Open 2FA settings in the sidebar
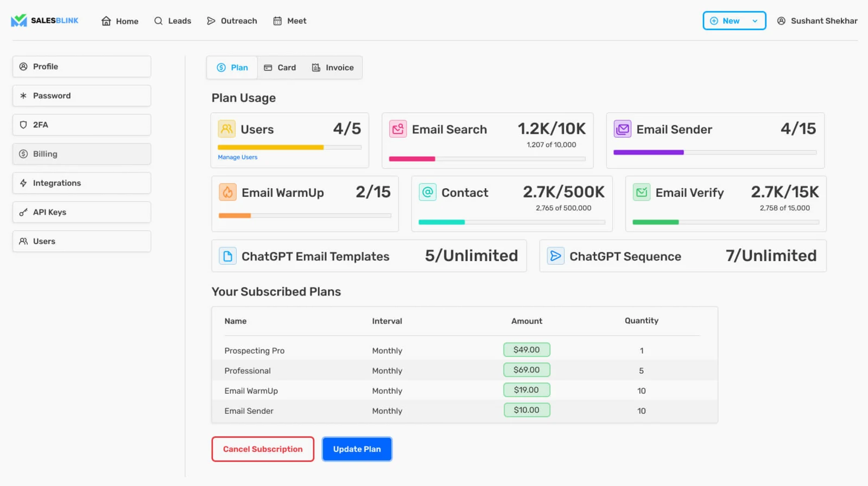 click(x=81, y=125)
